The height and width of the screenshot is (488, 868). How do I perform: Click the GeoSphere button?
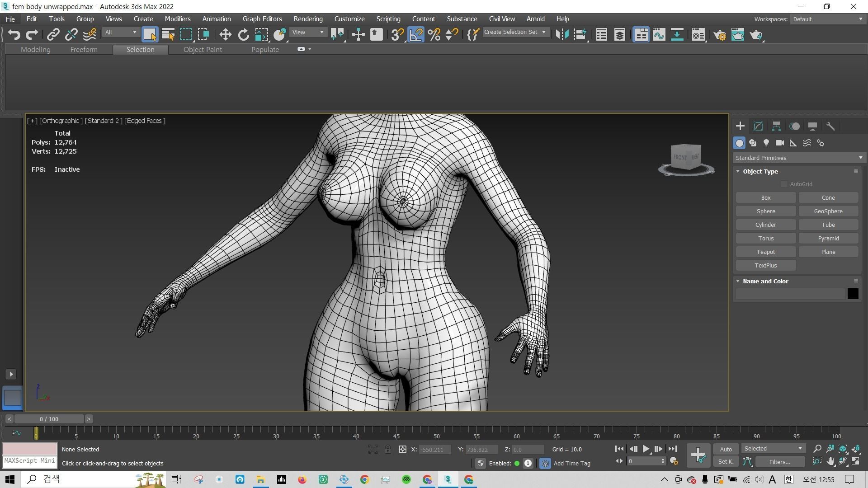[x=828, y=211]
